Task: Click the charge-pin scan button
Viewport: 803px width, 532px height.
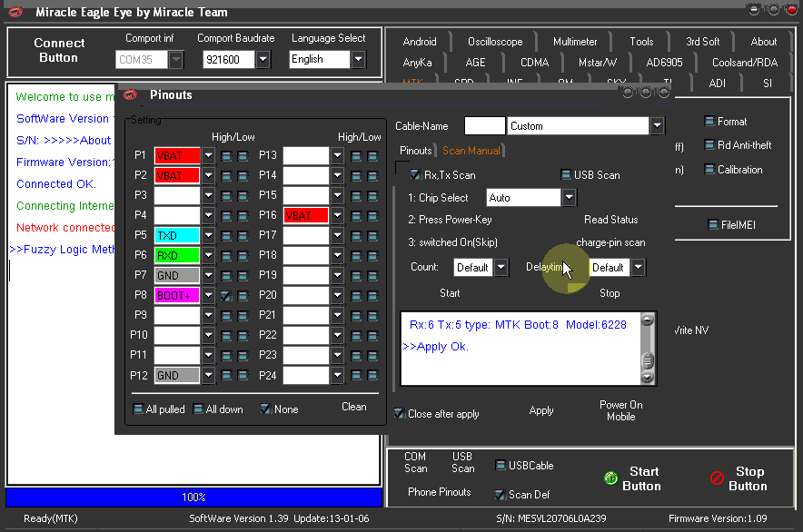Action: coord(610,242)
